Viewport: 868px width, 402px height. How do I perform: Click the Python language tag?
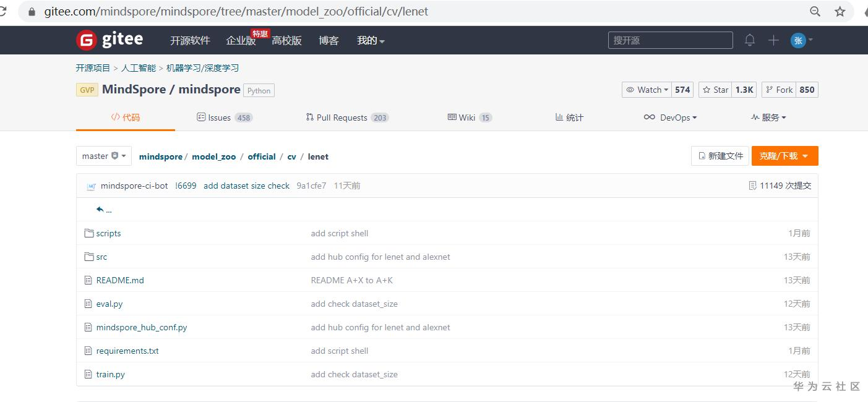[x=259, y=90]
